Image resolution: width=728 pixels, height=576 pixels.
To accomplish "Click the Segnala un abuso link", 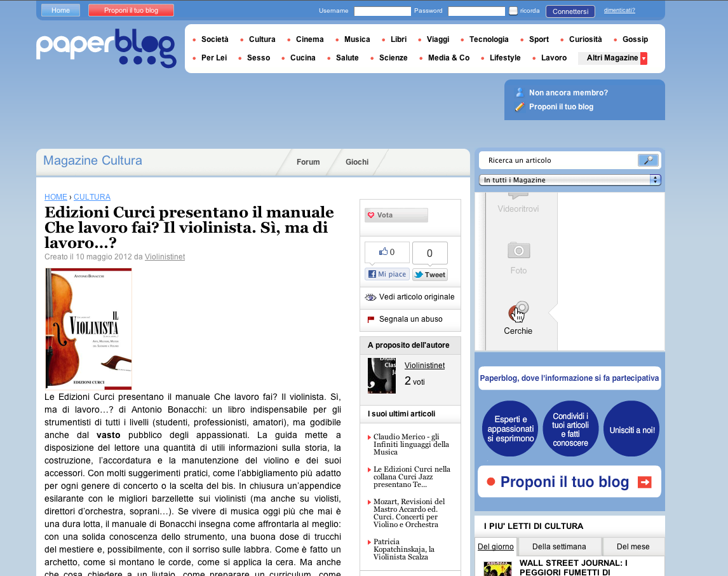I will coord(410,319).
